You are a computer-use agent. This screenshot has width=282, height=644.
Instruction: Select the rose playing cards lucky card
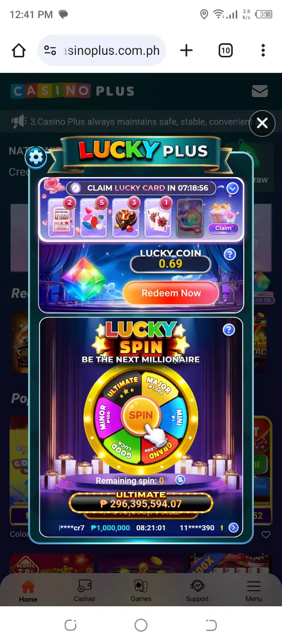[x=158, y=217]
